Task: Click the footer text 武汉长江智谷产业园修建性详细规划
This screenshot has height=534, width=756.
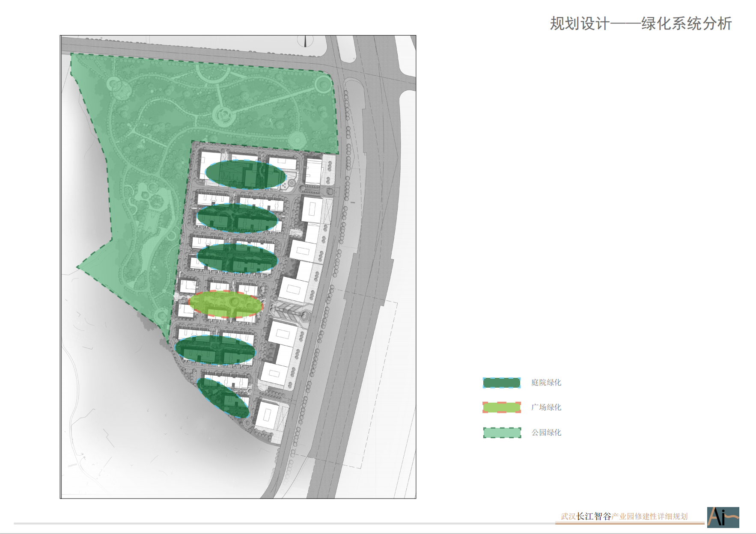Action: coord(624,516)
